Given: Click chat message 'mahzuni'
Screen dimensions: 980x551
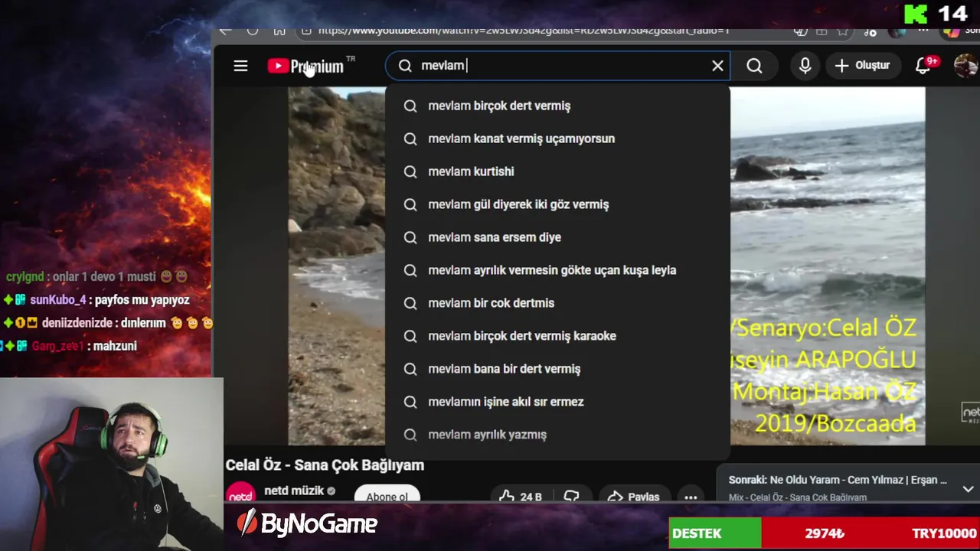Looking at the screenshot, I should coord(115,346).
